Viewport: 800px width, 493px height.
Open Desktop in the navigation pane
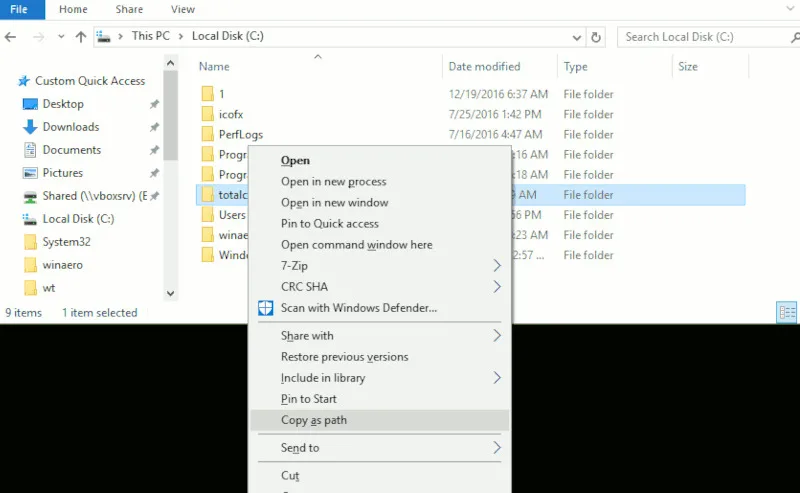point(63,104)
